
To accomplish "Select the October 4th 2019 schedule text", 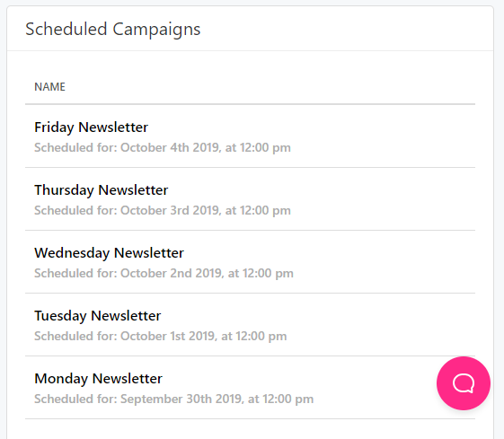I will (x=163, y=148).
